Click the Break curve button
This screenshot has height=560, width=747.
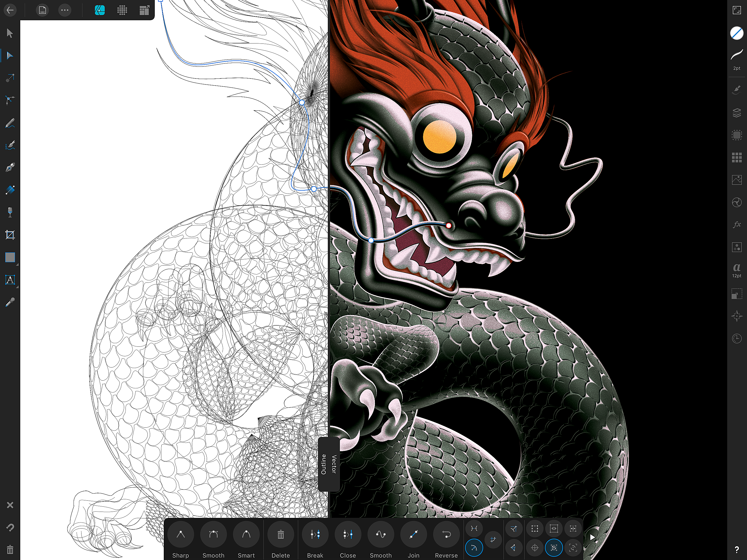315,535
